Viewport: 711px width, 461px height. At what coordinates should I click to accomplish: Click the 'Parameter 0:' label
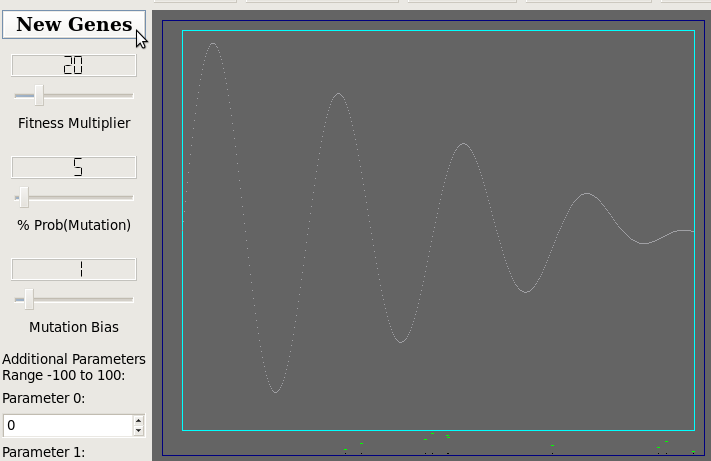click(x=44, y=398)
